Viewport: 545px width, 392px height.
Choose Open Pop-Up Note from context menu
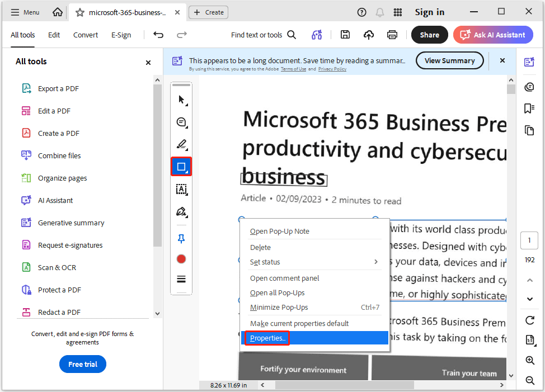click(315, 232)
